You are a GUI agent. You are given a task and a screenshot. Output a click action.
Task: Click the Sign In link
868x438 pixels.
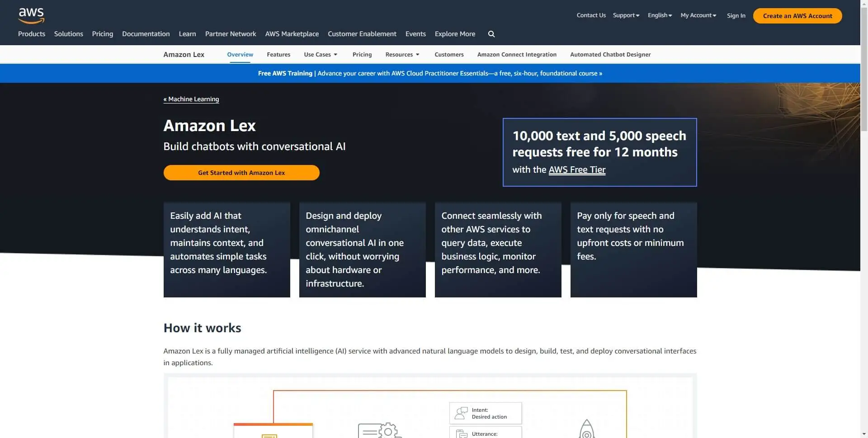tap(736, 15)
